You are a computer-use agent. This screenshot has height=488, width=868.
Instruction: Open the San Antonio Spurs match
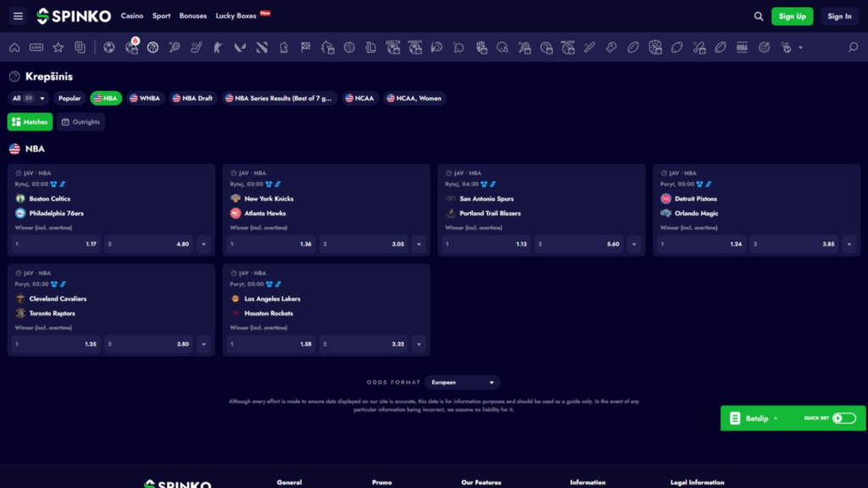pos(487,198)
